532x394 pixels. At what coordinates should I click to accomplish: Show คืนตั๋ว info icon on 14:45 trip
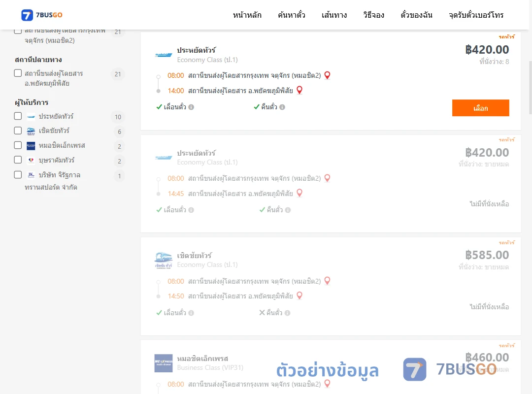288,210
